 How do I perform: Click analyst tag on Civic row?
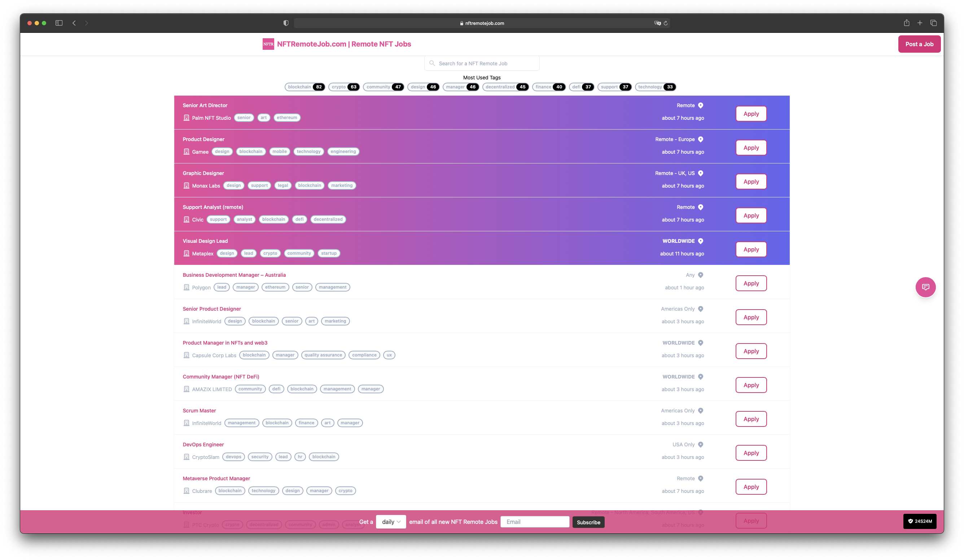tap(244, 219)
